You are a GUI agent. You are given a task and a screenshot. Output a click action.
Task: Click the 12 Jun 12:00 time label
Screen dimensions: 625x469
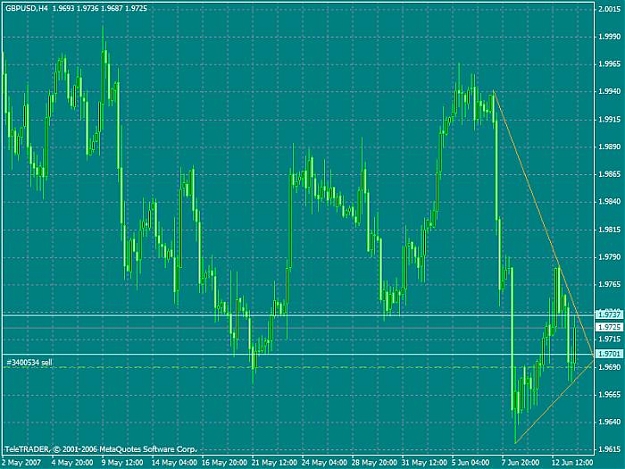573,463
